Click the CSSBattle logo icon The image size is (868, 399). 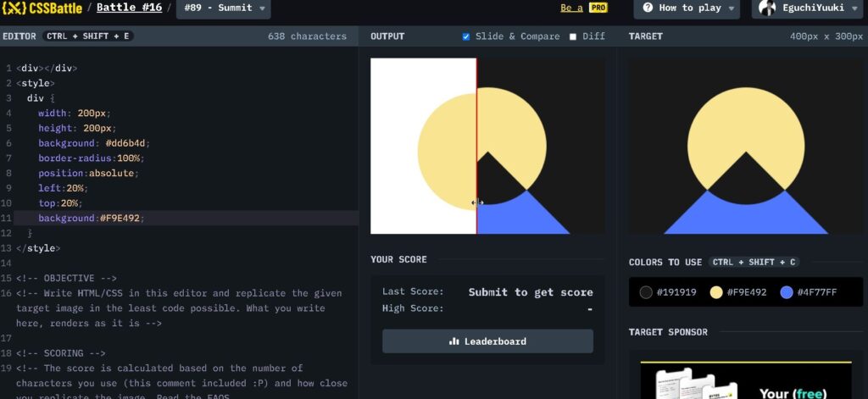click(x=13, y=8)
